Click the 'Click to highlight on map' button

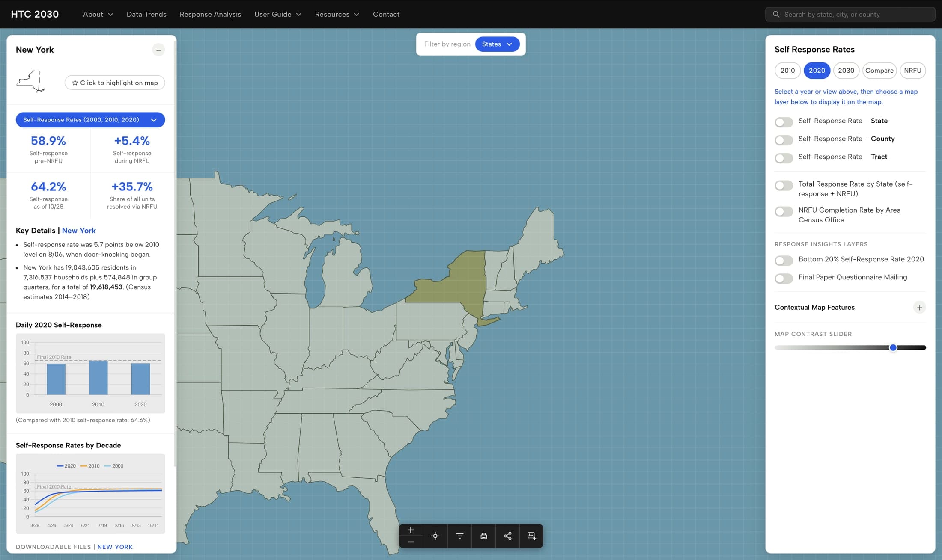click(x=115, y=83)
